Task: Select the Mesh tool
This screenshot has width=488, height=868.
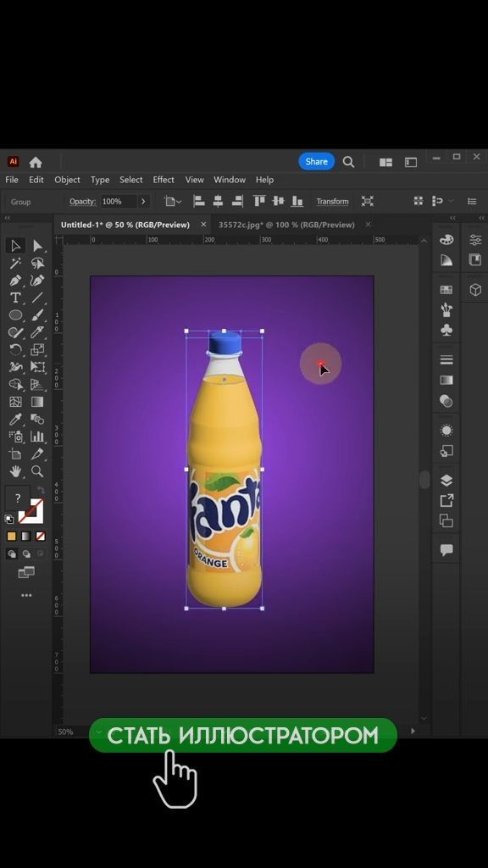Action: pyautogui.click(x=15, y=401)
